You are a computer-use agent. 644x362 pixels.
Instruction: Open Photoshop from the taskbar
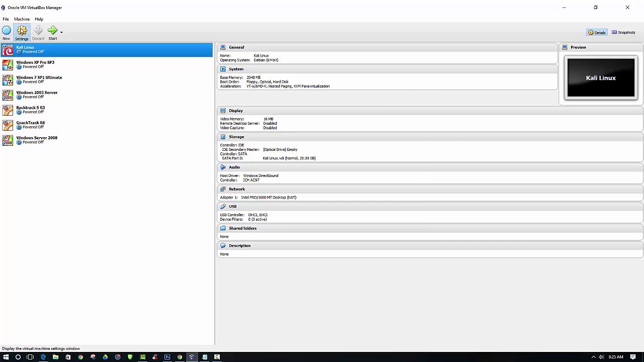click(167, 357)
